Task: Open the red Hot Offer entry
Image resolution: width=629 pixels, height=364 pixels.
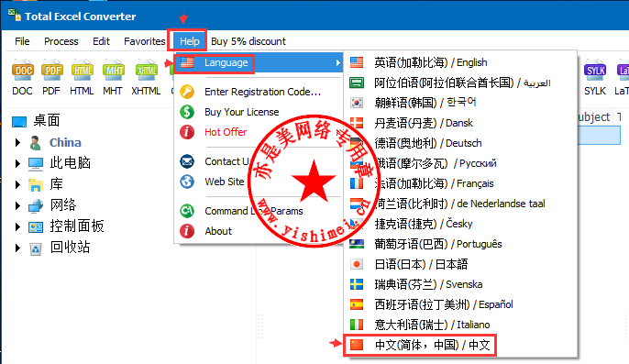Action: point(226,132)
